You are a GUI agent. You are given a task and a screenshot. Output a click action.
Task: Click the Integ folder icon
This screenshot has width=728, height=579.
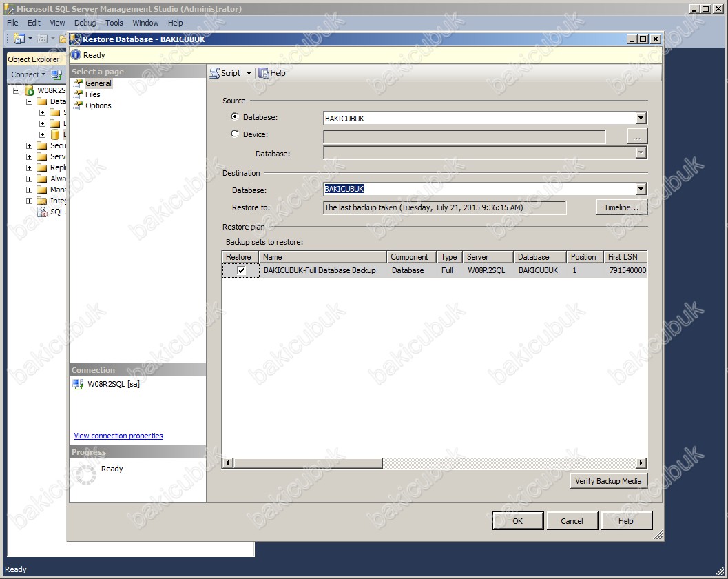pos(42,201)
